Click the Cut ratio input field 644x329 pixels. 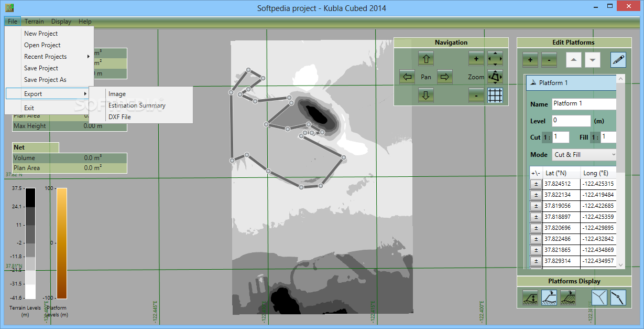(561, 137)
